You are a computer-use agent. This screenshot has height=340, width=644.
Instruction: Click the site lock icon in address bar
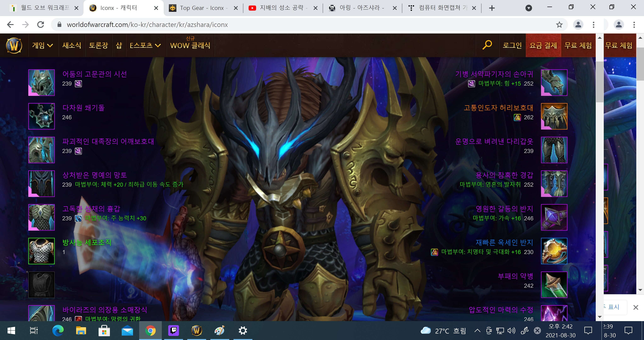(x=59, y=25)
